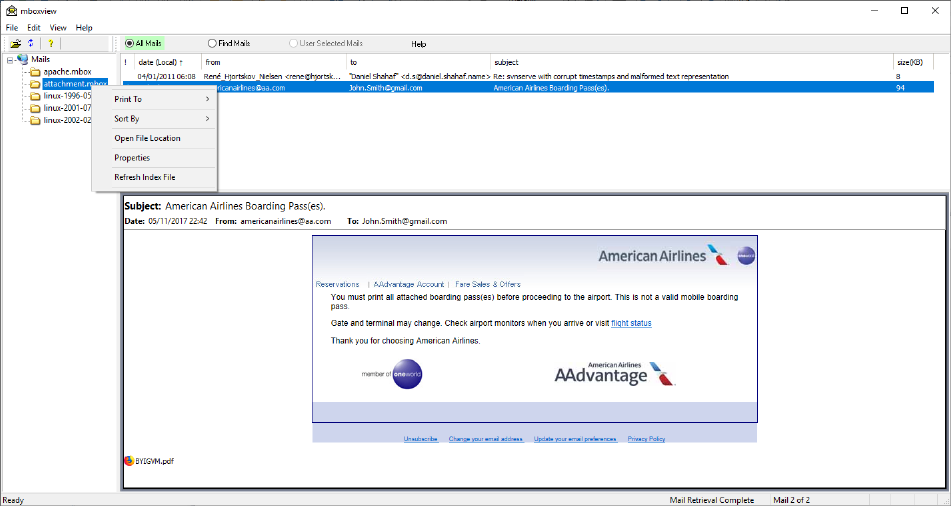Open the Help menu in menu bar

pos(84,28)
